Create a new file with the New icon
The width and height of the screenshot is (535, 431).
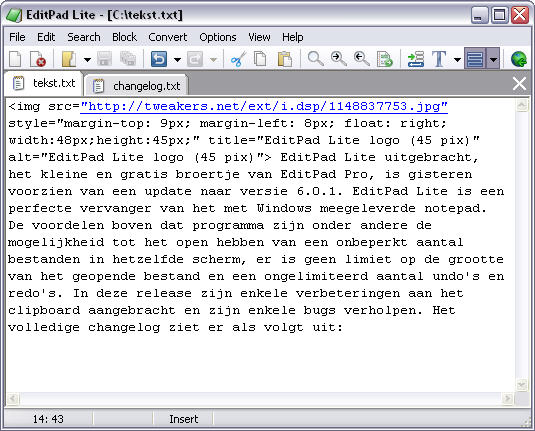(15, 59)
